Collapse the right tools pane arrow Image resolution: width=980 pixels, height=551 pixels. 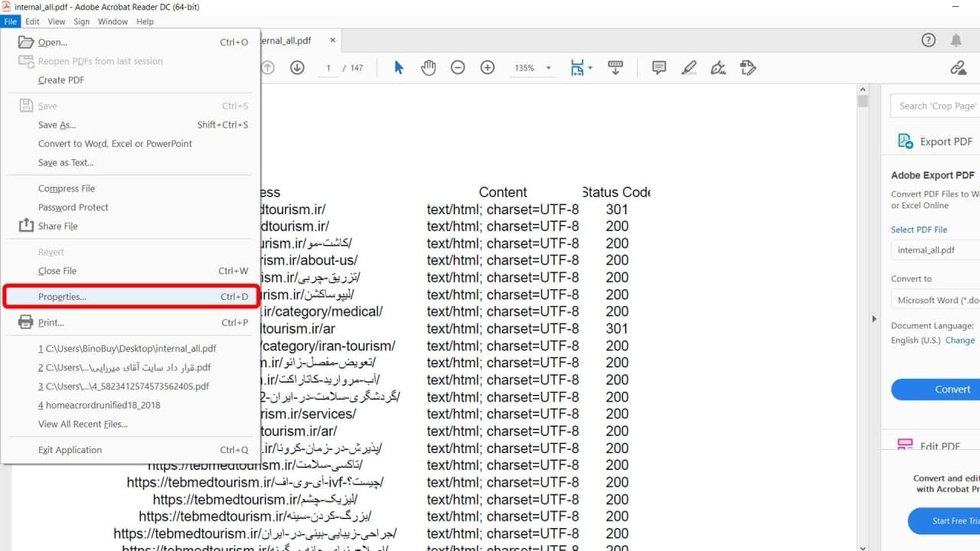click(x=874, y=318)
